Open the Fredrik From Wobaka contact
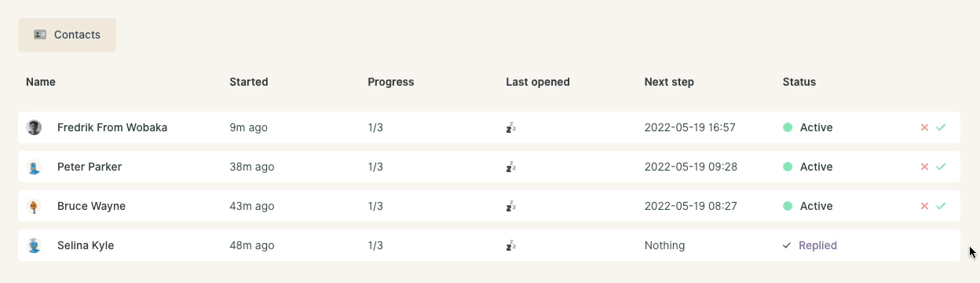This screenshot has width=980, height=283. point(112,127)
